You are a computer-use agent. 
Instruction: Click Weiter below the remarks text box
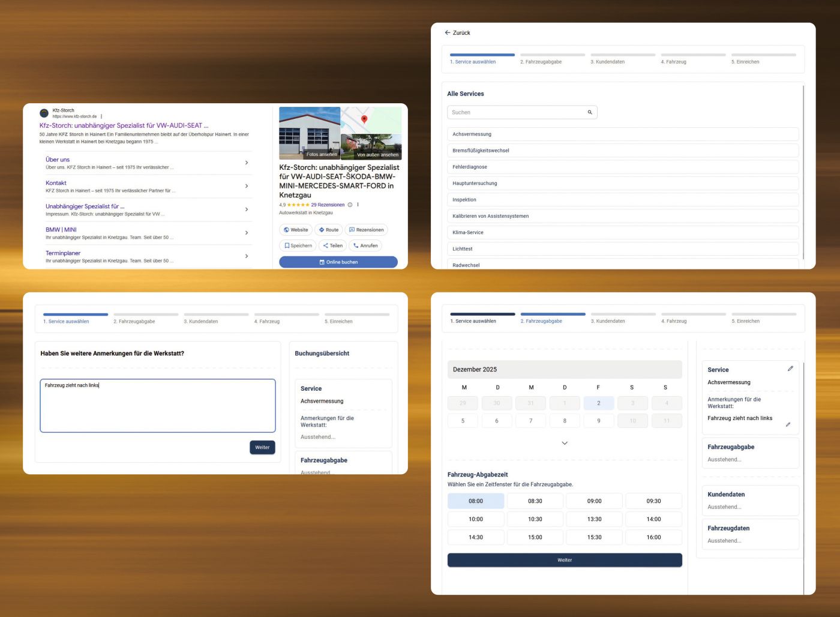(x=262, y=447)
